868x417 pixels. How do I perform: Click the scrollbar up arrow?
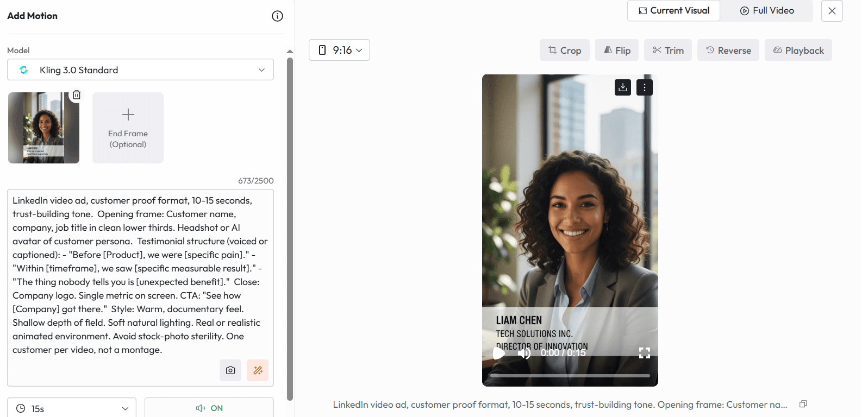[x=290, y=52]
